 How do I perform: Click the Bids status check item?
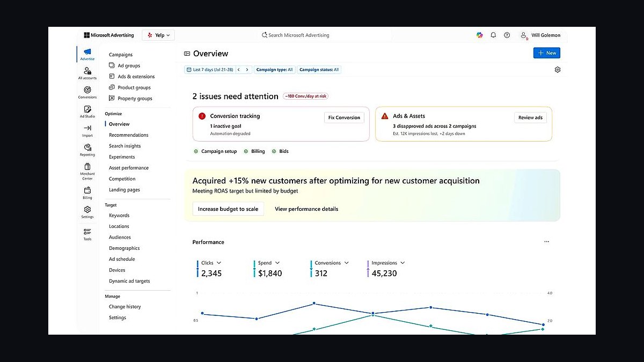[x=280, y=151]
